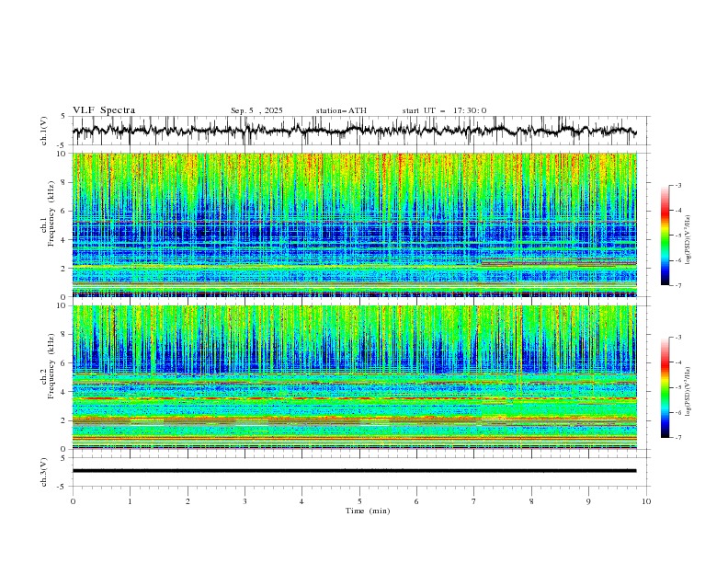Click the "7" tick on the Time axis
728x563 pixels.
[x=474, y=501]
